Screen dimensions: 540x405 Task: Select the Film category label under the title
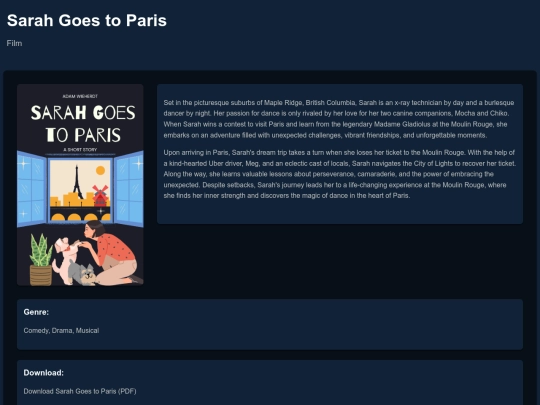[14, 43]
